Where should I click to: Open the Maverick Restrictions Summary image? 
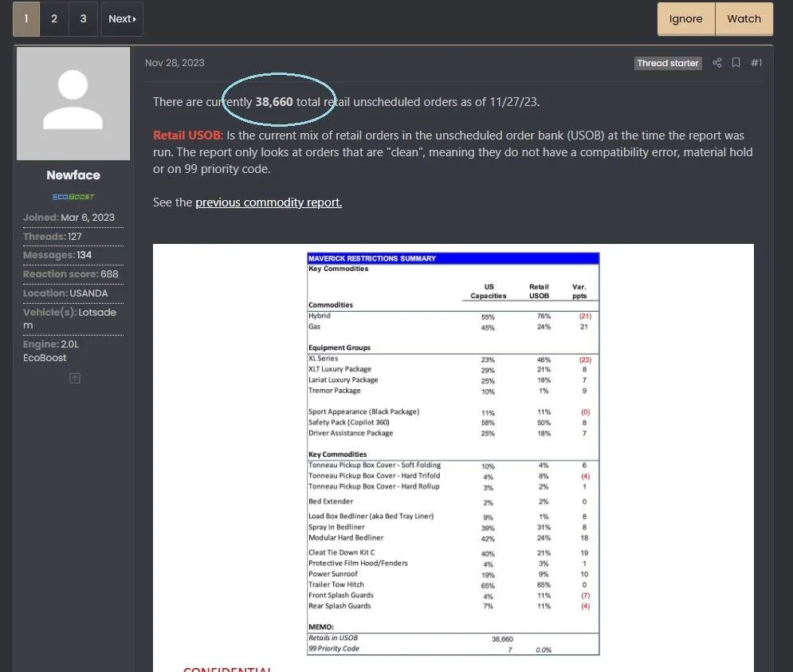click(453, 454)
